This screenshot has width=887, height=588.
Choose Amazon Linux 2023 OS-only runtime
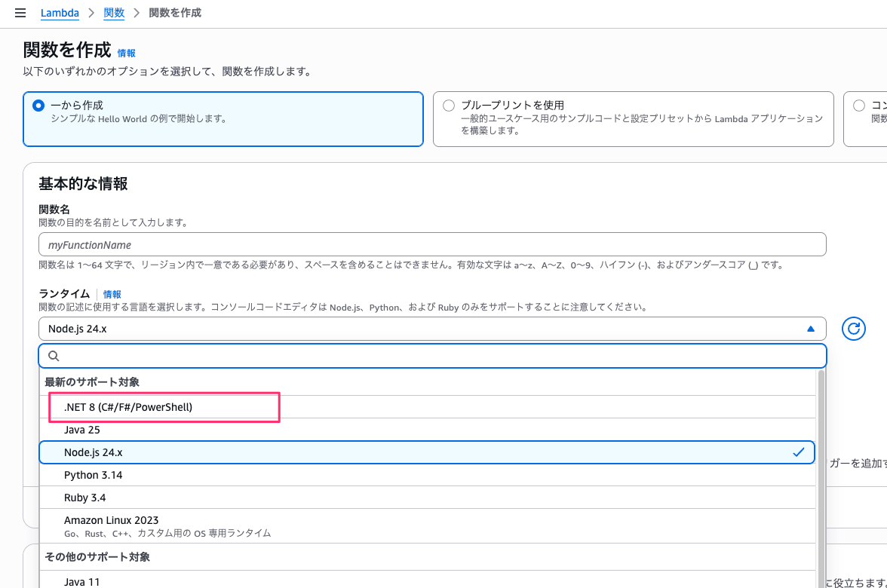tap(111, 521)
